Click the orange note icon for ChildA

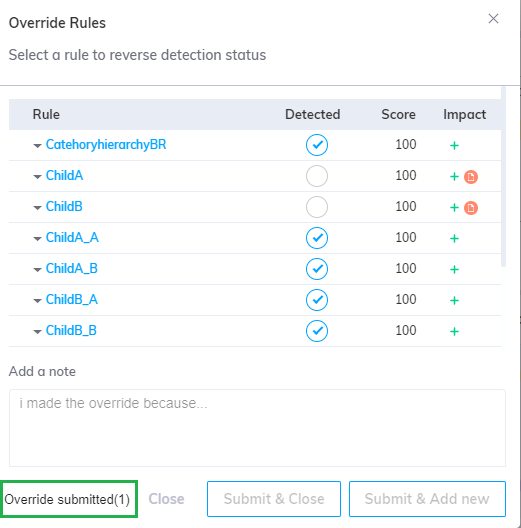(471, 177)
